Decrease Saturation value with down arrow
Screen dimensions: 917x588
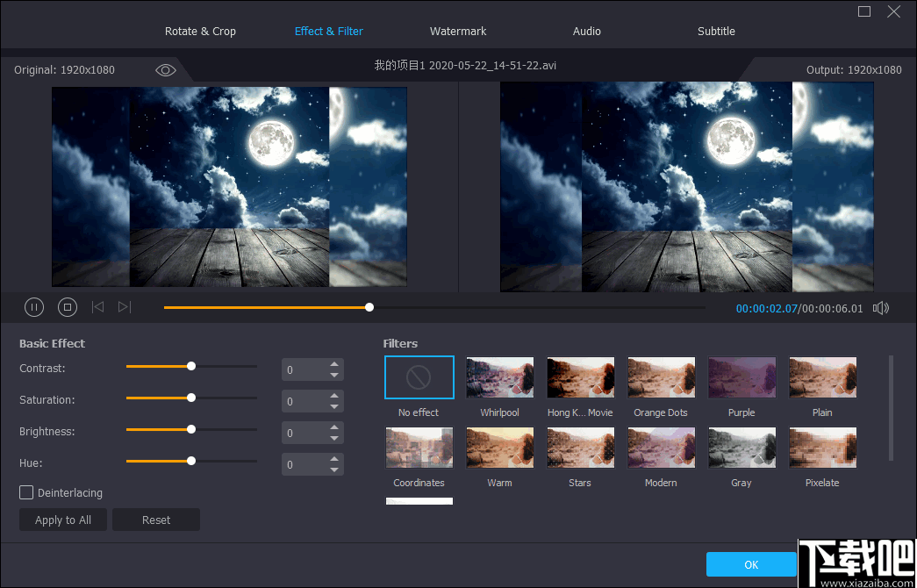(x=334, y=407)
